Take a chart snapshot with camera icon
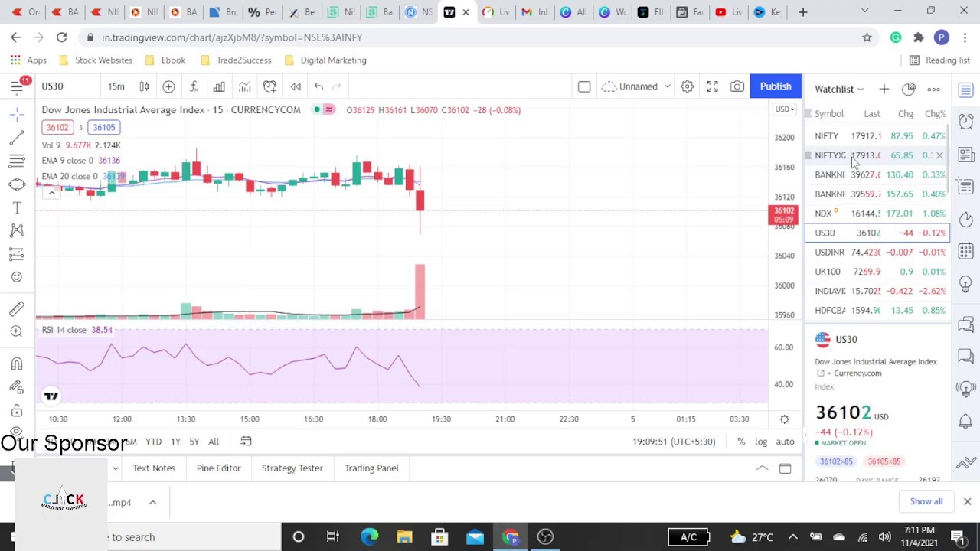980x551 pixels. coord(737,86)
